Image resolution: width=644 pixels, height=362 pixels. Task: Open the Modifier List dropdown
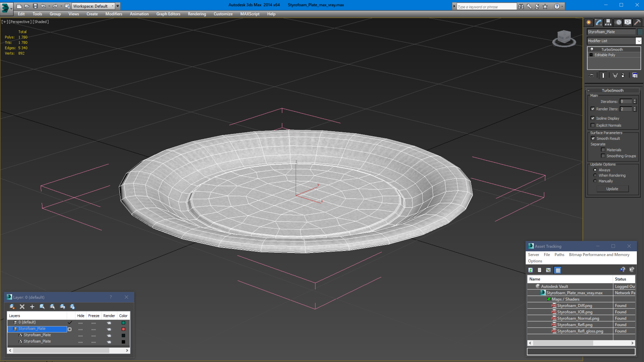639,41
